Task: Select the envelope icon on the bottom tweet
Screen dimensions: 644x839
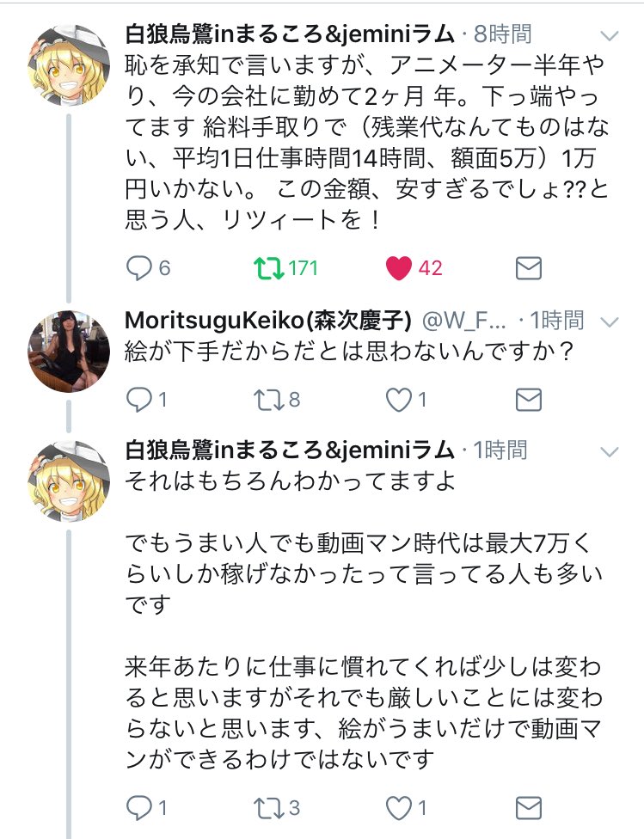Action: click(x=528, y=807)
